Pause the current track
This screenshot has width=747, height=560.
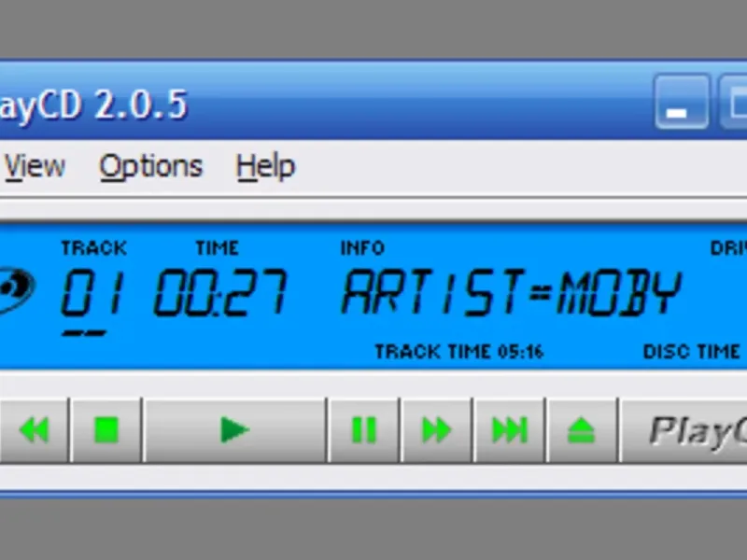click(x=364, y=430)
